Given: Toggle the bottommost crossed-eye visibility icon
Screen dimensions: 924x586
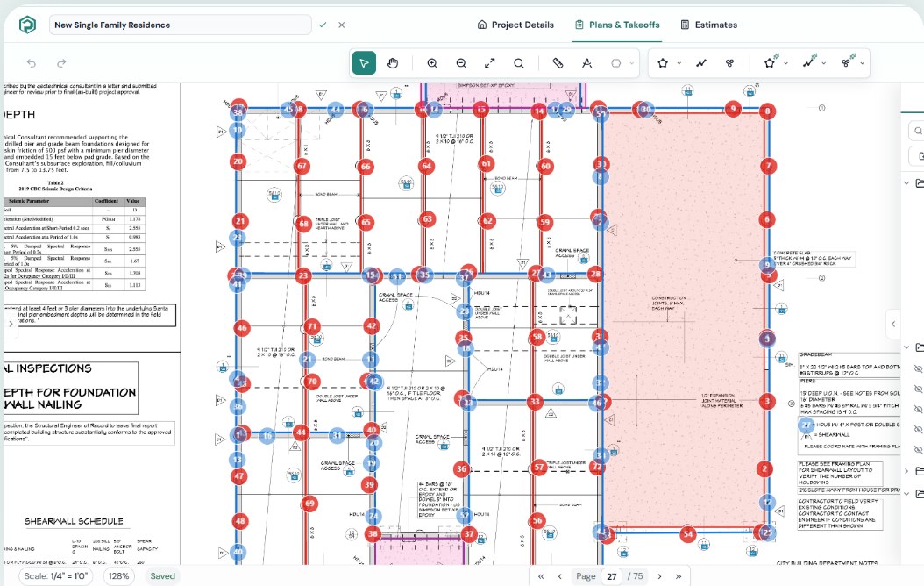Looking at the screenshot, I should (918, 449).
